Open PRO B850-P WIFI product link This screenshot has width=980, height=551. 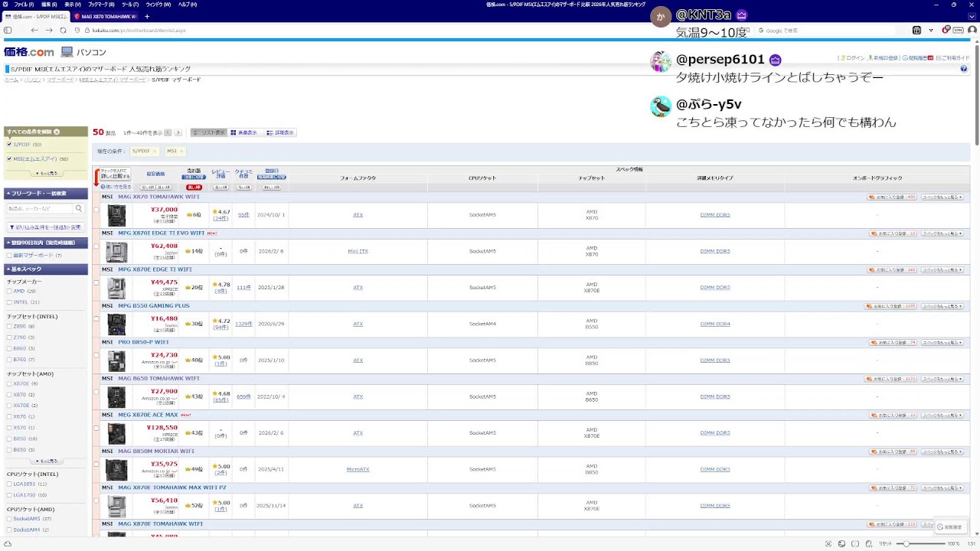[x=143, y=342]
